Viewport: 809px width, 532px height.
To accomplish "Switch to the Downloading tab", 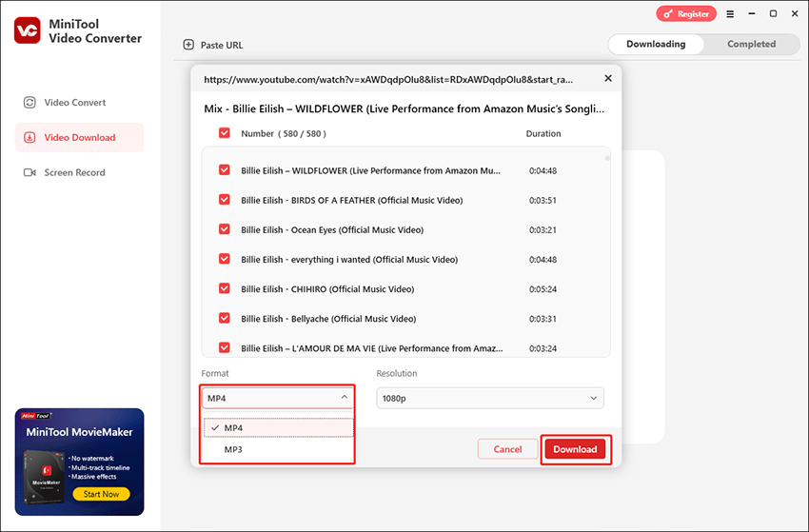I will point(656,44).
